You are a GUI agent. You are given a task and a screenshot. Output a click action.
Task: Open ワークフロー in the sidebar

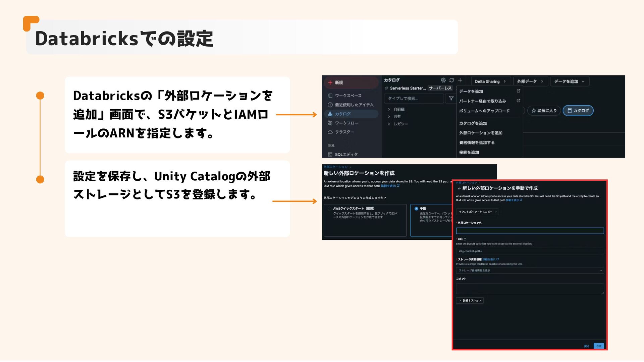coord(346,123)
